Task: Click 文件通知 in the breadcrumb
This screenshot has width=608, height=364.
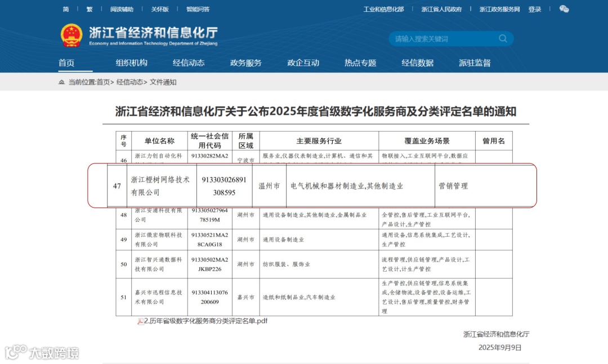Action: pos(163,82)
